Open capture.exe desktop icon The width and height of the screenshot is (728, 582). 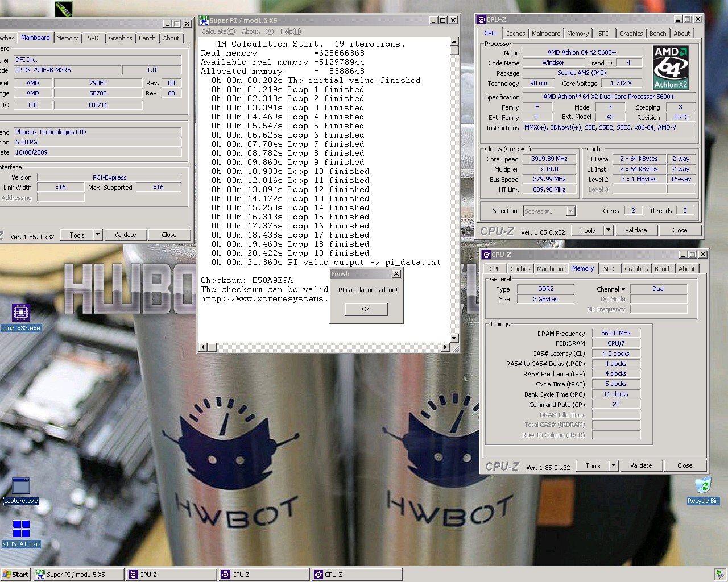[21, 491]
